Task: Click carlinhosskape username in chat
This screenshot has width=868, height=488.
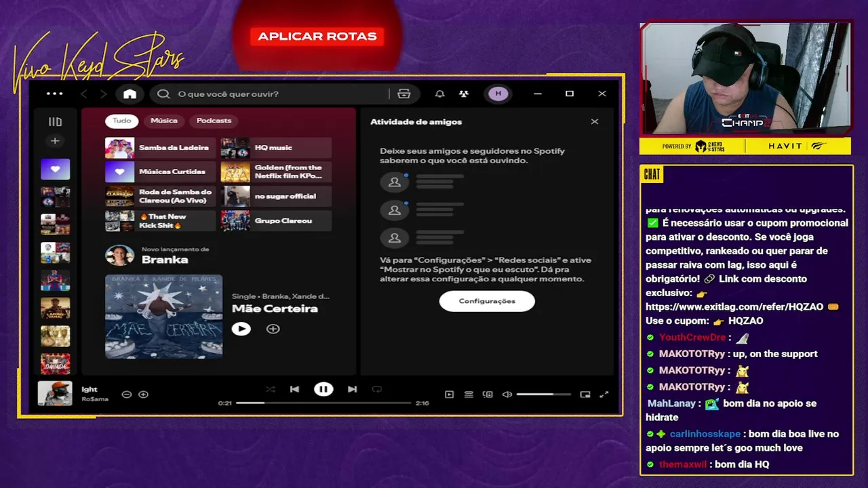Action: pos(705,434)
